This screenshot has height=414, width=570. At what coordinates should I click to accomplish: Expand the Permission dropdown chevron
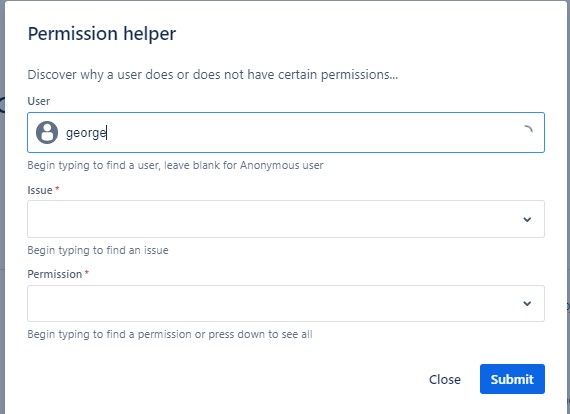(x=527, y=304)
